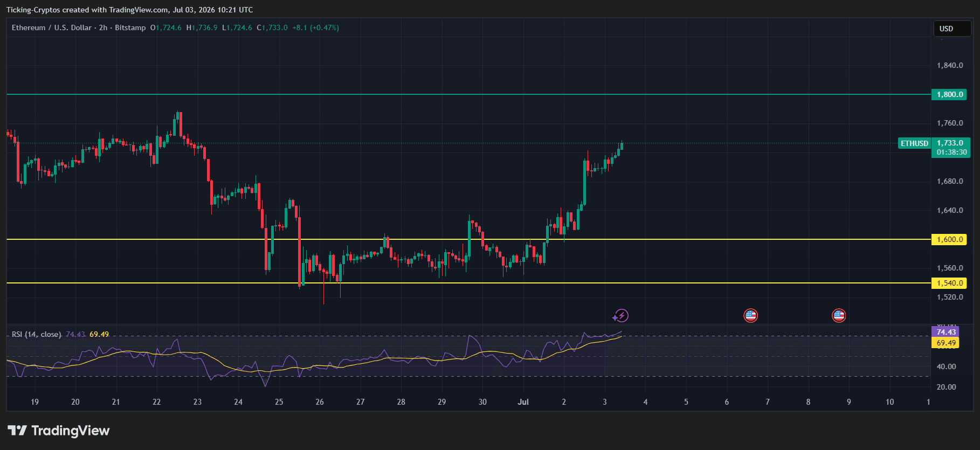Viewport: 980px width, 450px height.
Task: Click the TradingView logo
Action: [59, 431]
